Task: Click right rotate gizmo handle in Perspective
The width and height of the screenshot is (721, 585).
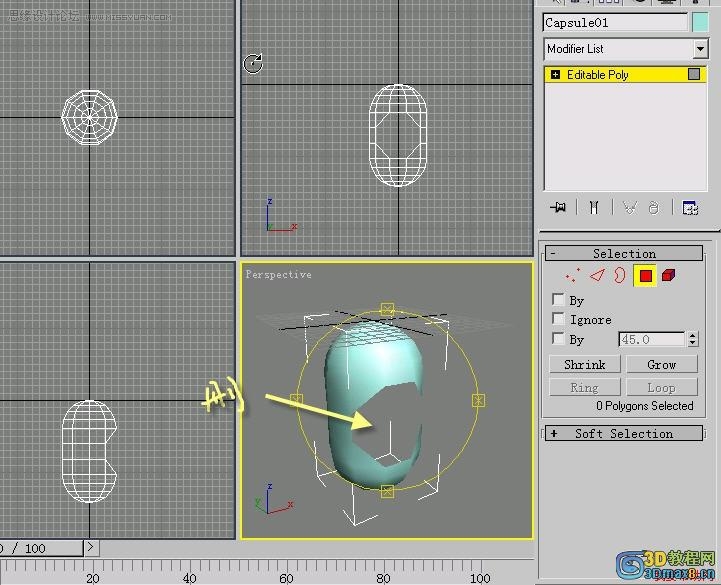Action: coord(478,400)
